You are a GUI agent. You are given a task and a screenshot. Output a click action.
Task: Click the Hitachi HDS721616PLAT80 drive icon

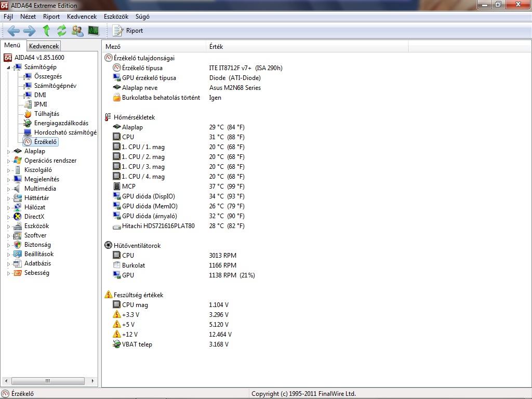[117, 227]
